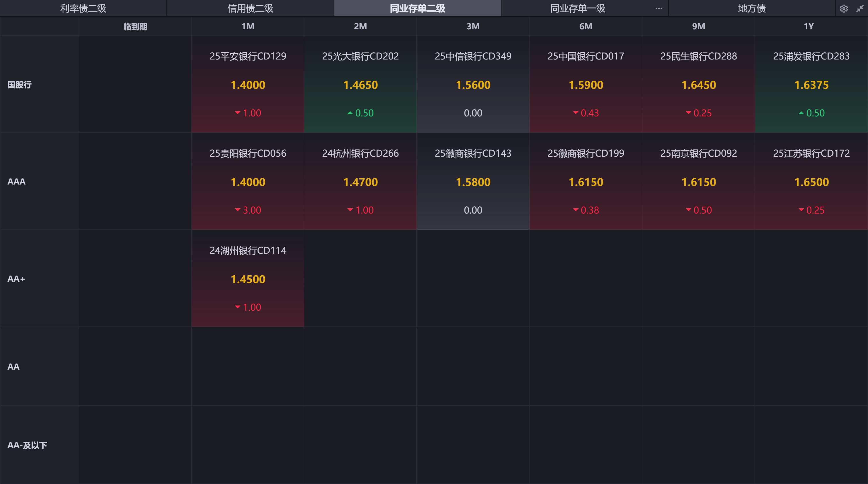The image size is (868, 484).
Task: Click the 25平安银行CD129 bond cell
Action: (248, 84)
